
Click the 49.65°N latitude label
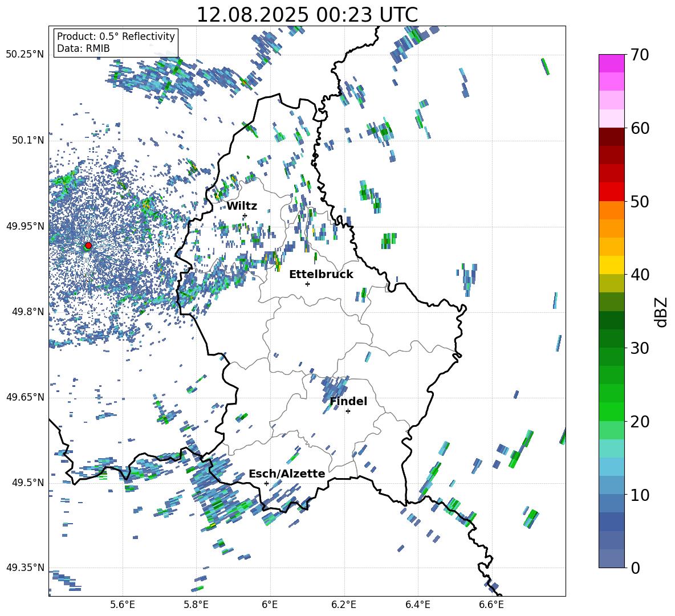point(25,397)
